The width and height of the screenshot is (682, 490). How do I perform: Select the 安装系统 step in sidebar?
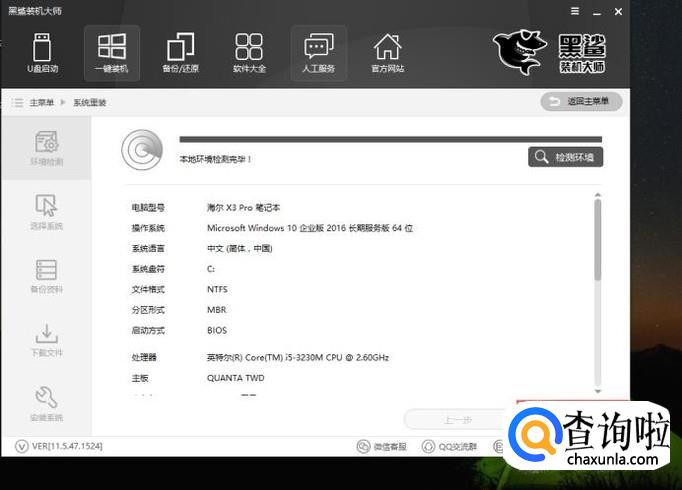46,404
